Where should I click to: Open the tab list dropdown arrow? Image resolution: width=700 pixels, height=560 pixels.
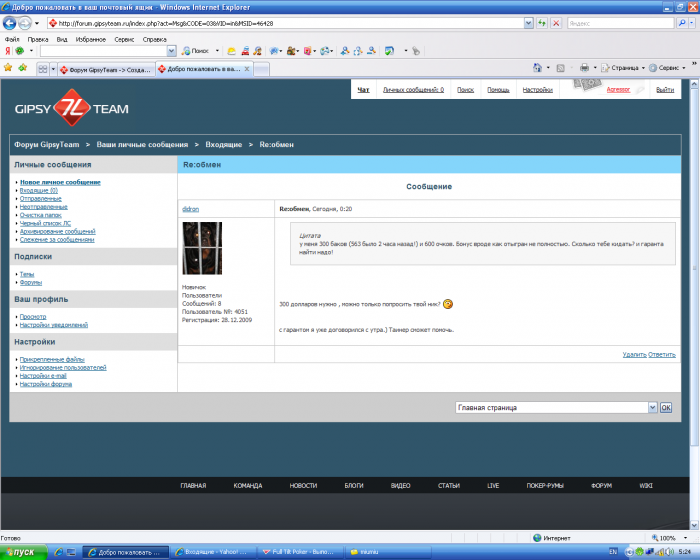point(53,69)
